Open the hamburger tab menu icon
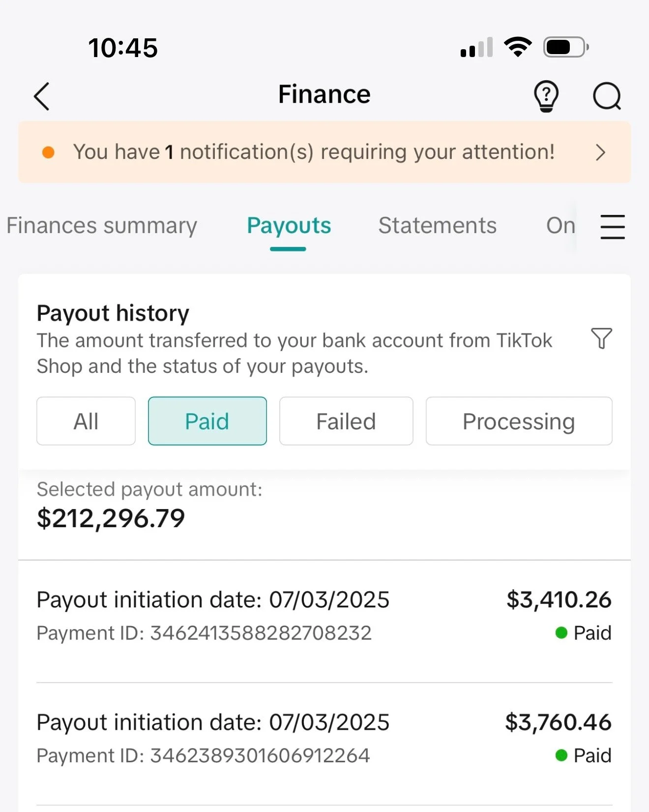 pos(613,227)
